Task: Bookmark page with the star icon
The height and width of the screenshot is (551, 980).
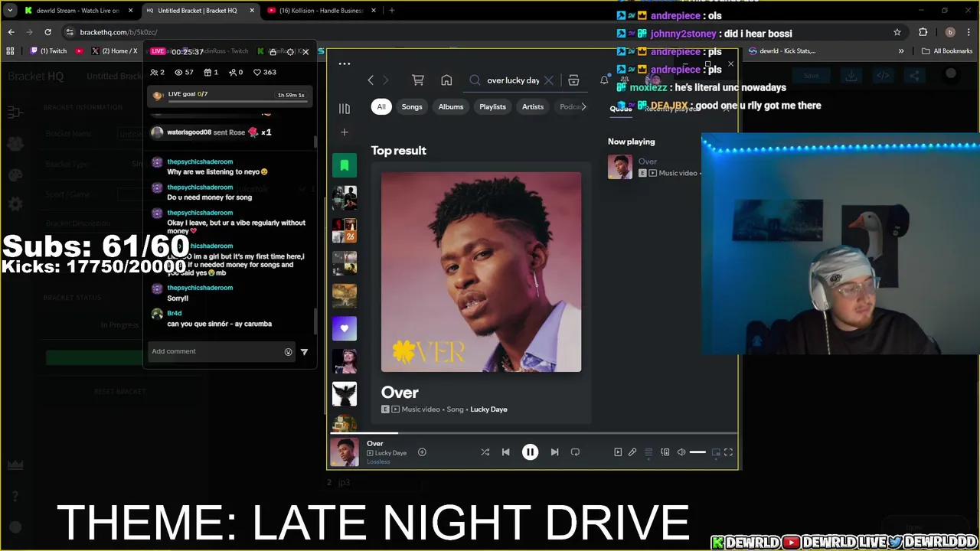Action: (x=897, y=32)
